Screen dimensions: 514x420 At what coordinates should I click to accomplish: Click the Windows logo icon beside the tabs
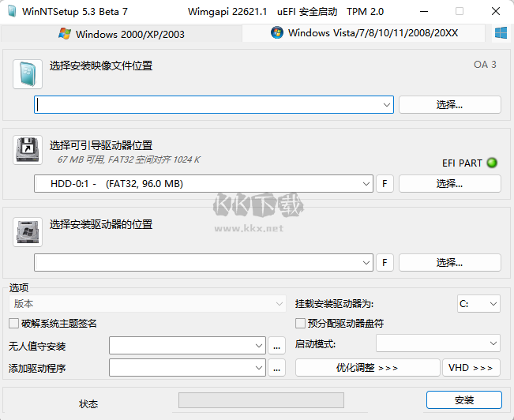[x=501, y=33]
